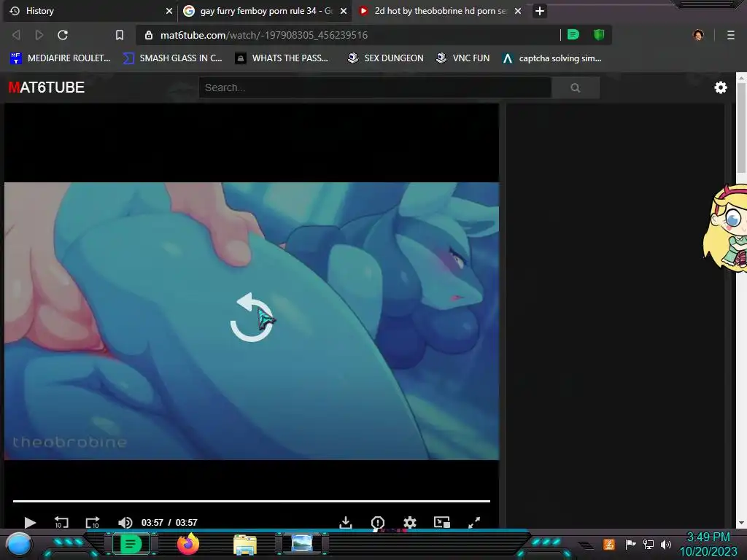Close the Google search tab

[344, 10]
